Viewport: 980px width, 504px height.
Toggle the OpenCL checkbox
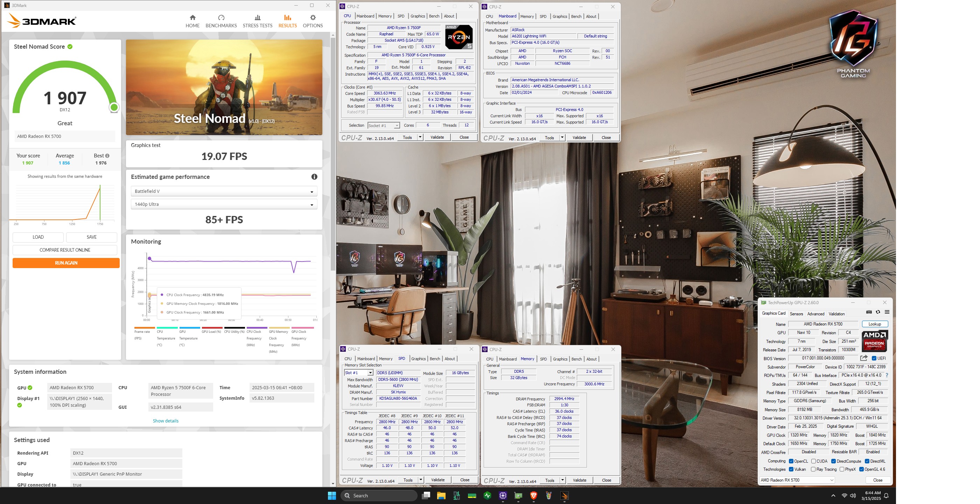(791, 461)
